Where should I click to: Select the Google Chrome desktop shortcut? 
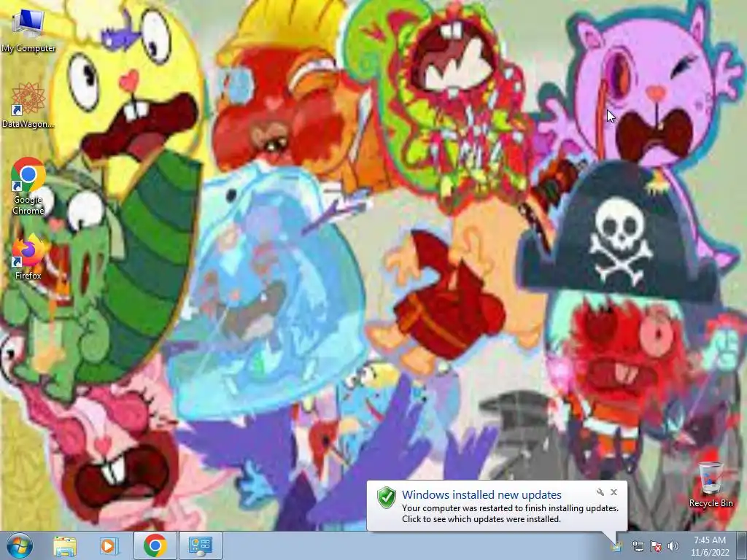click(x=28, y=186)
